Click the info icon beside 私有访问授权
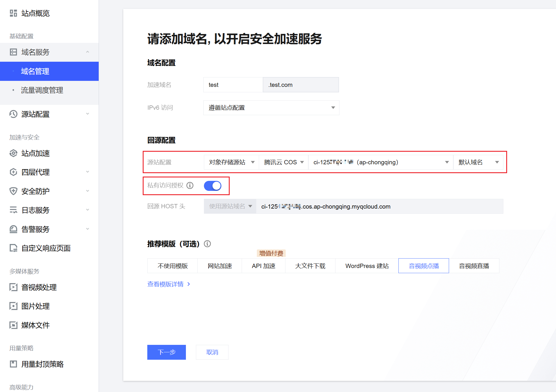This screenshot has width=556, height=392. (x=190, y=185)
